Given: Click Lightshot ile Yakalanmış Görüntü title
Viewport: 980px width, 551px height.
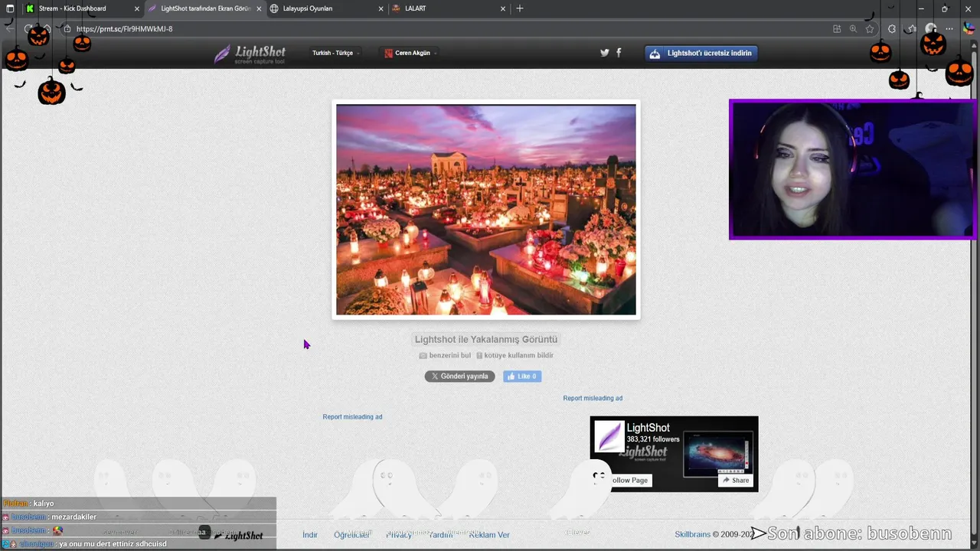Looking at the screenshot, I should (x=486, y=339).
